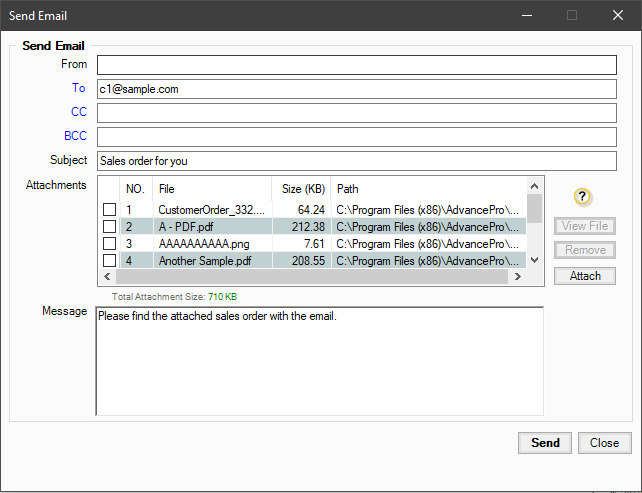Click the BCC label link
This screenshot has height=493, width=642.
(74, 136)
